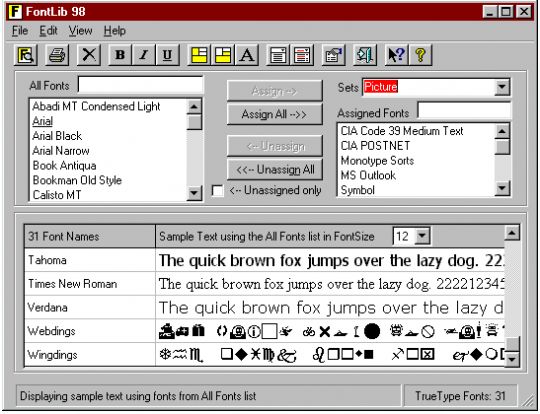This screenshot has height=414, width=540.
Task: Click first yellow layout view icon
Action: [x=199, y=55]
